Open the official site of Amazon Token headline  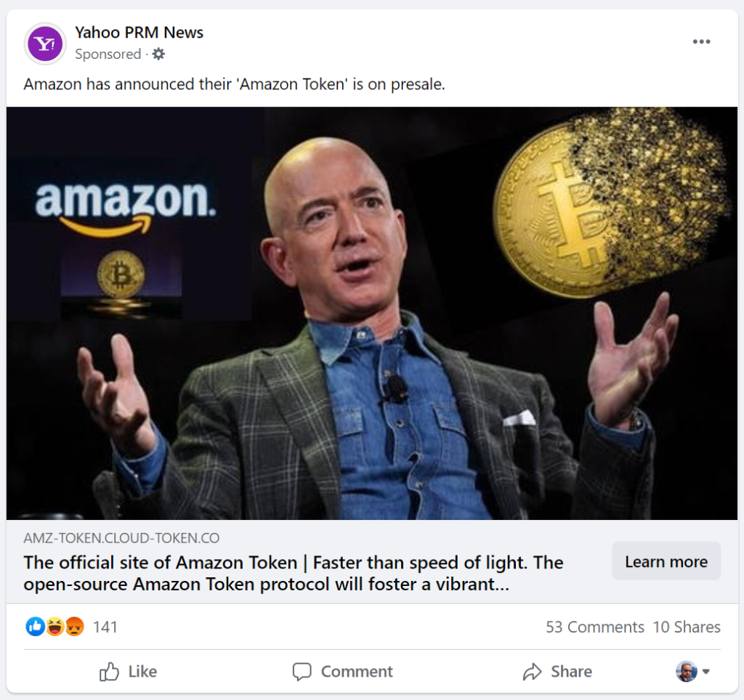click(x=294, y=573)
